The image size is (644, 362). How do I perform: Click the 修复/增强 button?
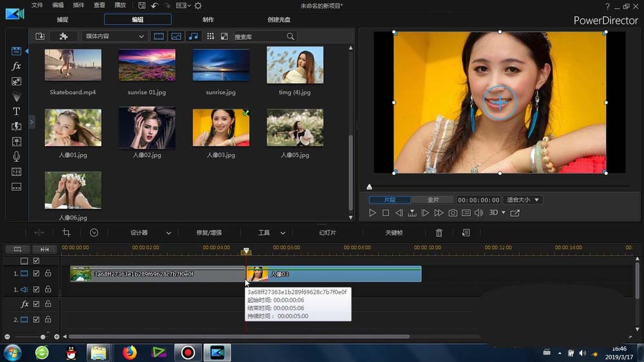click(209, 233)
